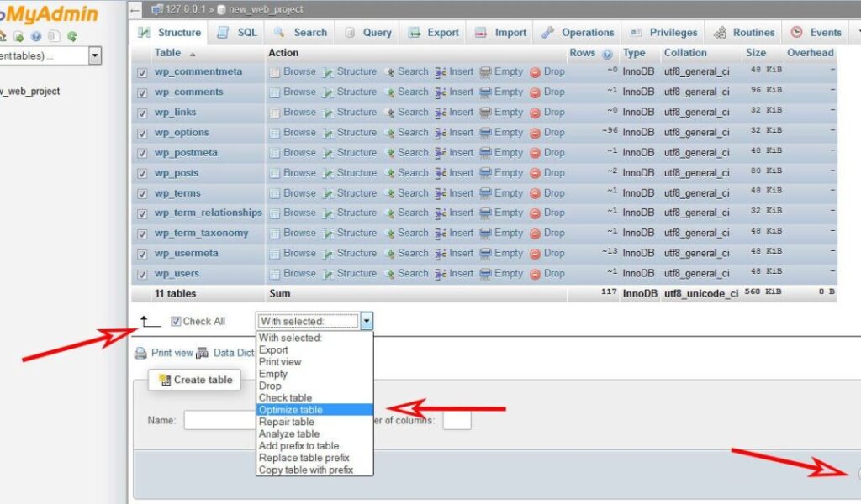This screenshot has height=504, width=861.
Task: Open the Data Dictionary link
Action: [235, 352]
